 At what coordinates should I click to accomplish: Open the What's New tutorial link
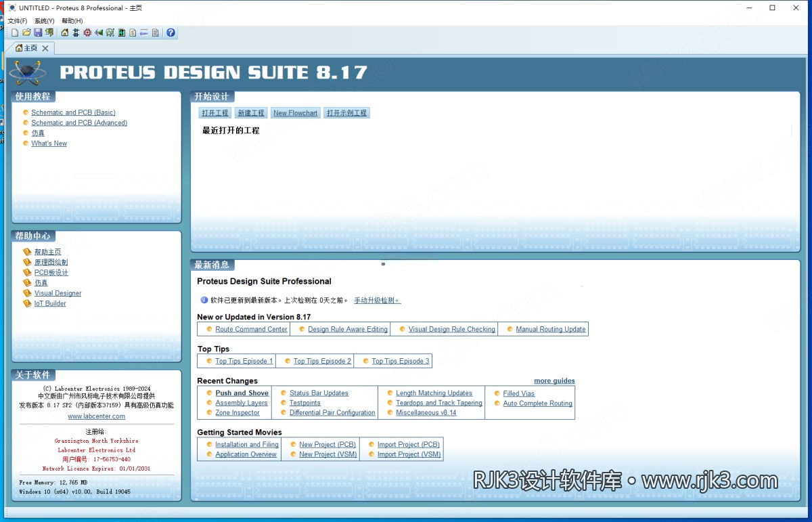49,144
